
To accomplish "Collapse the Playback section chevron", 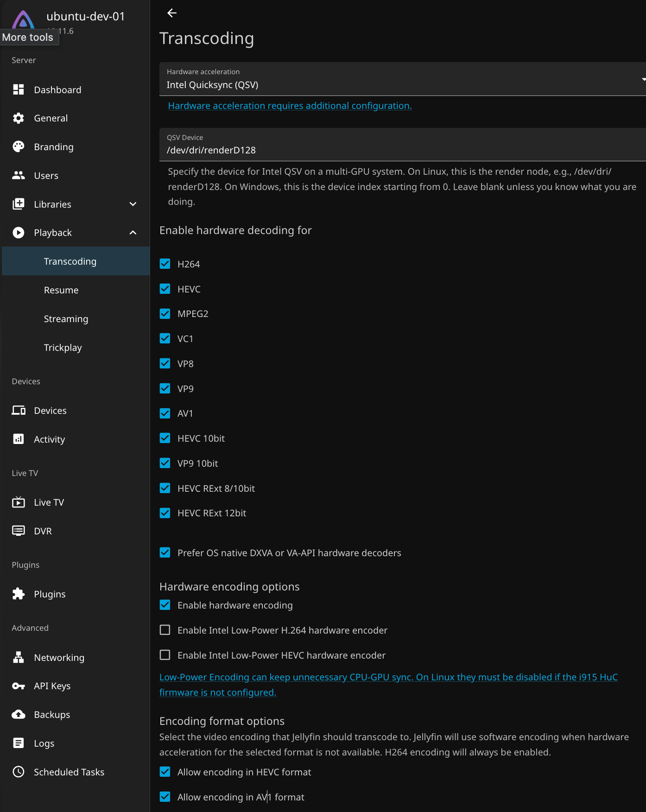I will click(133, 233).
